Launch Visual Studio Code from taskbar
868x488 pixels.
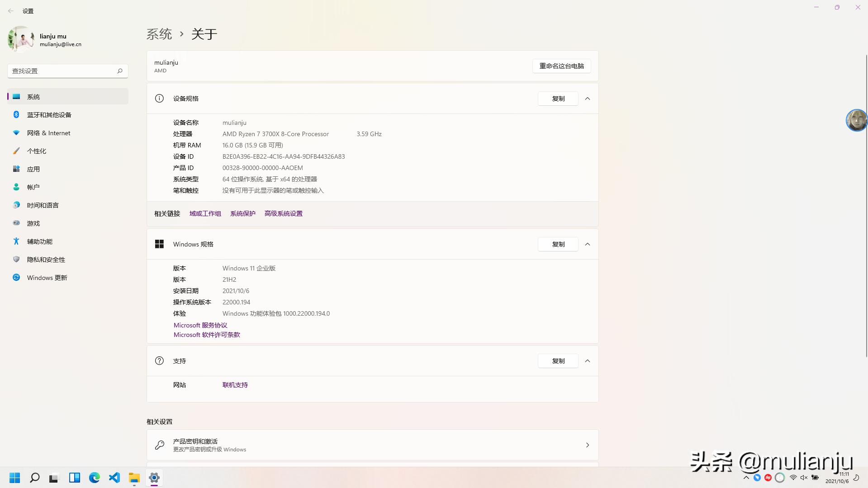tap(114, 478)
